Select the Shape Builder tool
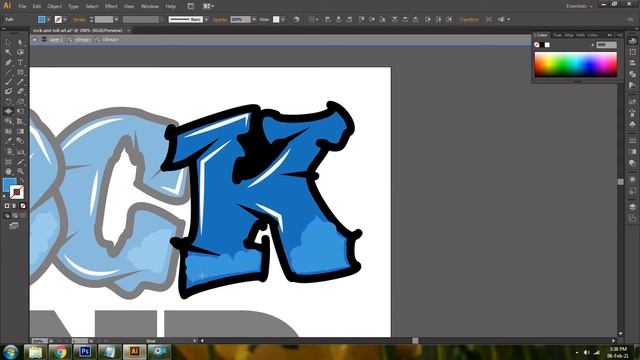This screenshot has height=360, width=640. click(8, 121)
